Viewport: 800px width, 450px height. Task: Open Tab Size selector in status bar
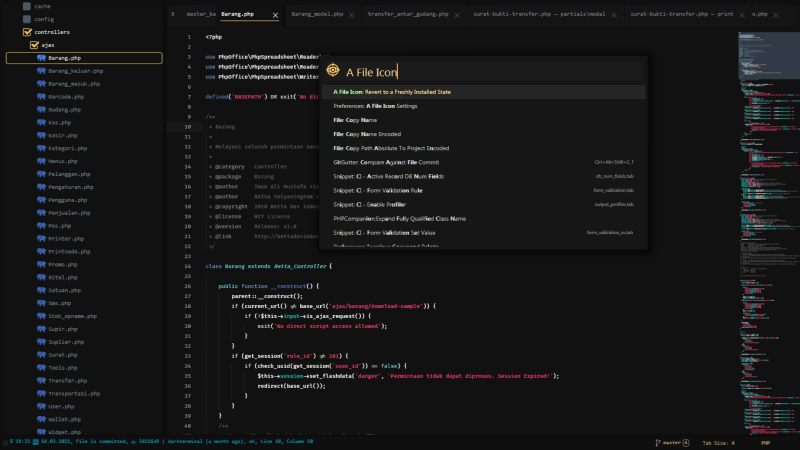(718, 443)
